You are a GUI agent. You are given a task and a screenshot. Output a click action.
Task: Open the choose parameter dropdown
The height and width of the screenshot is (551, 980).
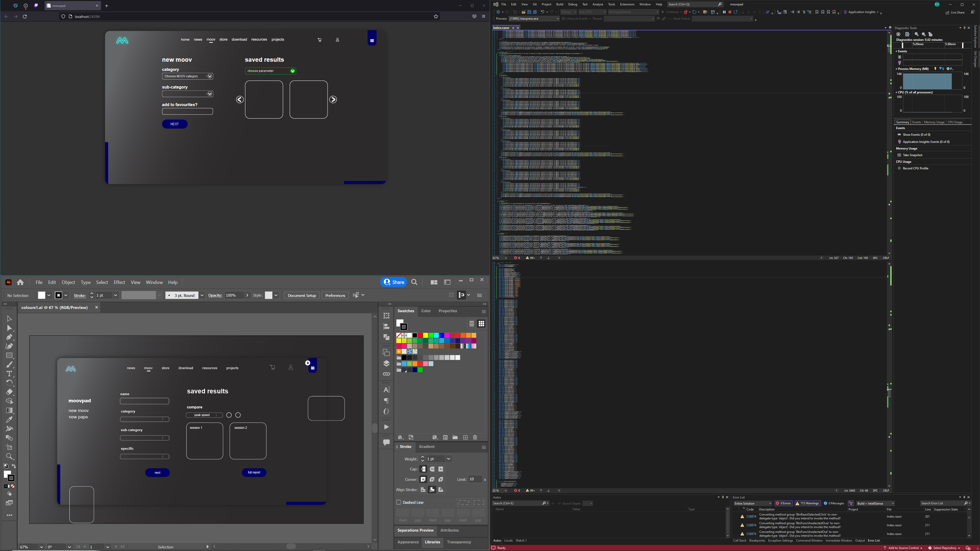[271, 71]
